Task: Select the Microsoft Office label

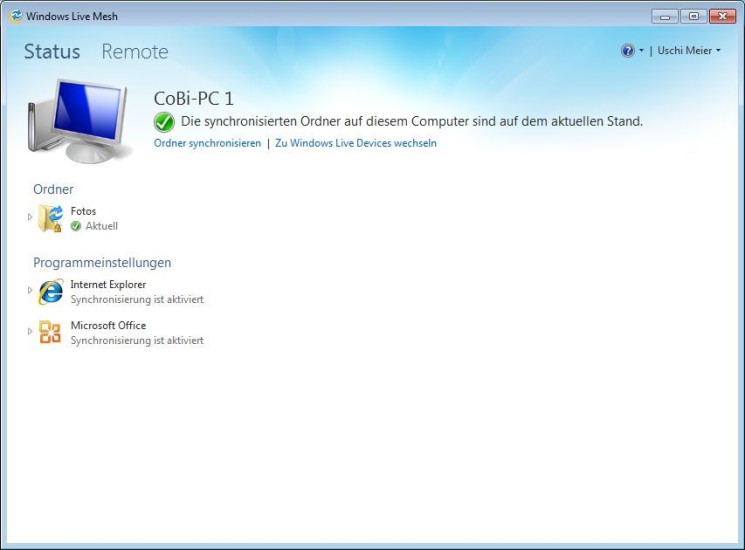Action: 108,325
